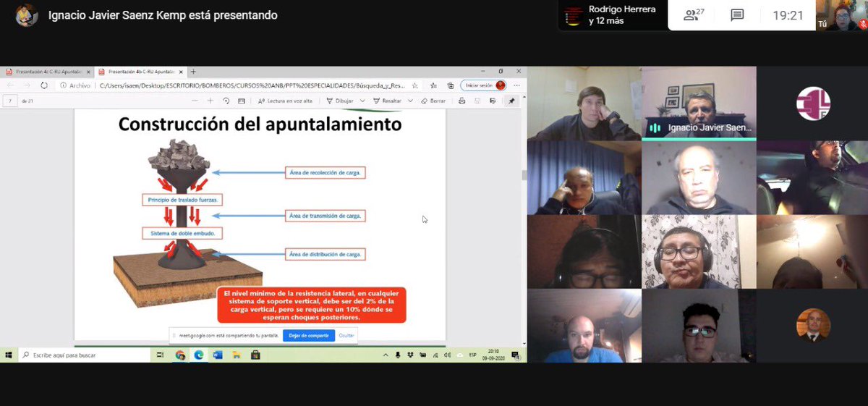Click the 'Iniciar sesión' profile button

point(483,85)
